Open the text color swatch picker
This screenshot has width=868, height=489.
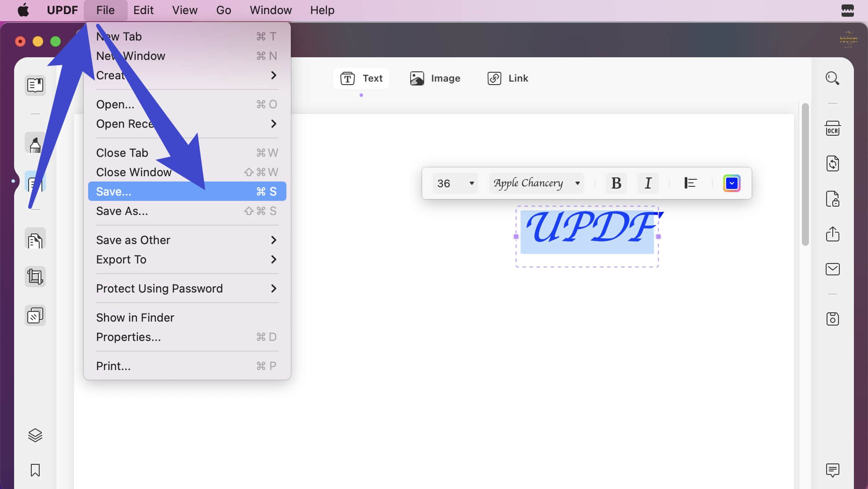[731, 183]
